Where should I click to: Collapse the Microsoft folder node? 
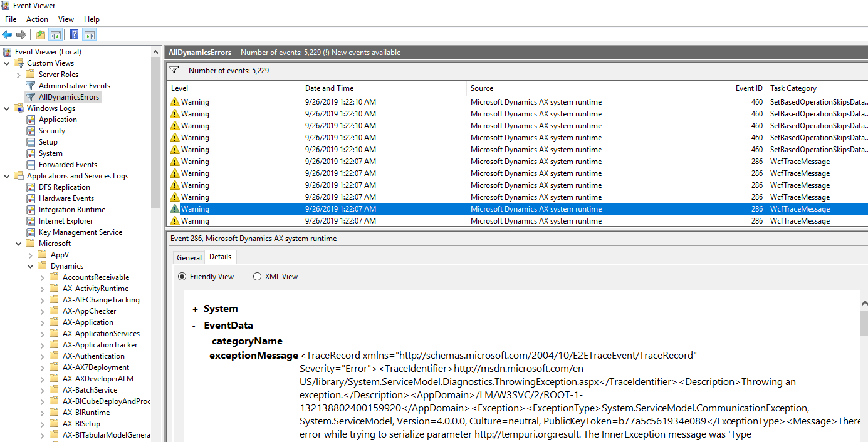[19, 244]
